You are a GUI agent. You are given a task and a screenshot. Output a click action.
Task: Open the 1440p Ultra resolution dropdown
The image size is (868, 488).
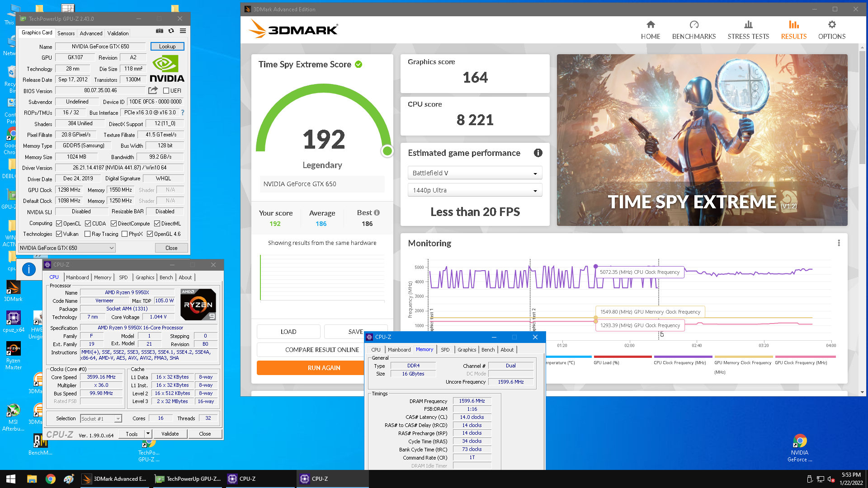click(475, 190)
